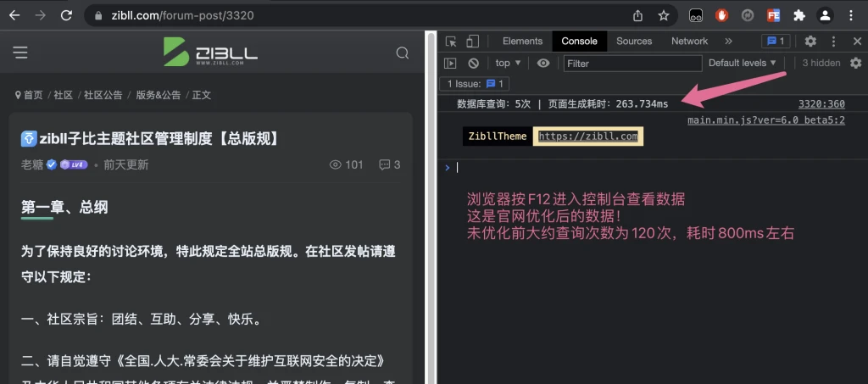Activate the inspect element picker
This screenshot has width=868, height=384.
coord(451,41)
